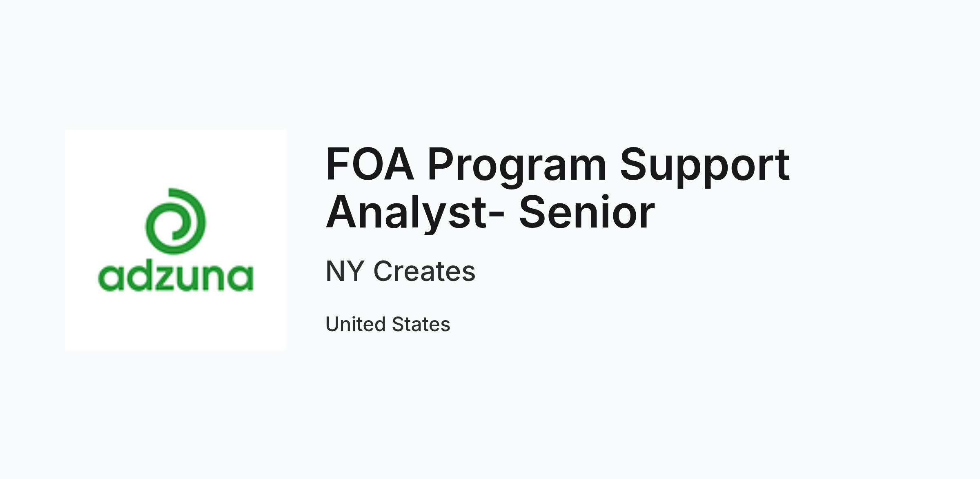Click the United States location text
980x479 pixels.
388,324
